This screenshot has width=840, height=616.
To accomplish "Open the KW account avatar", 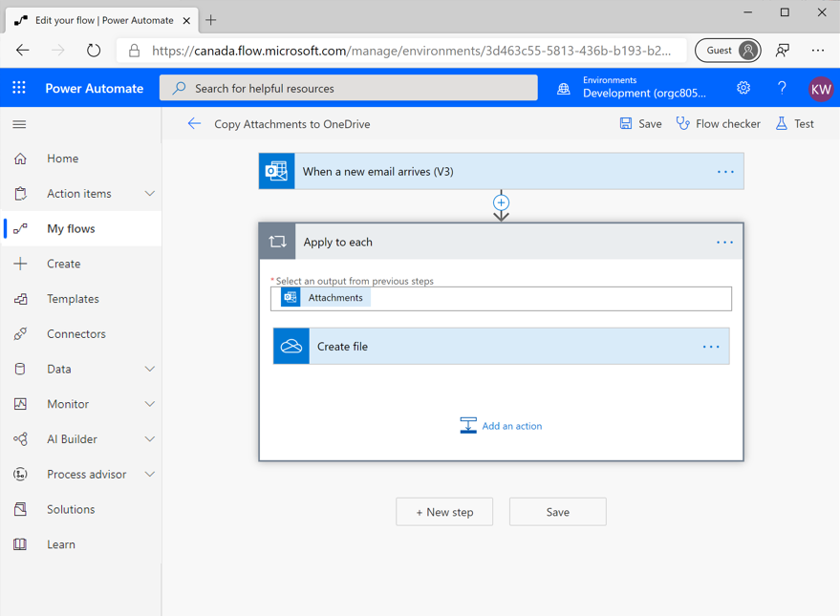I will point(821,89).
